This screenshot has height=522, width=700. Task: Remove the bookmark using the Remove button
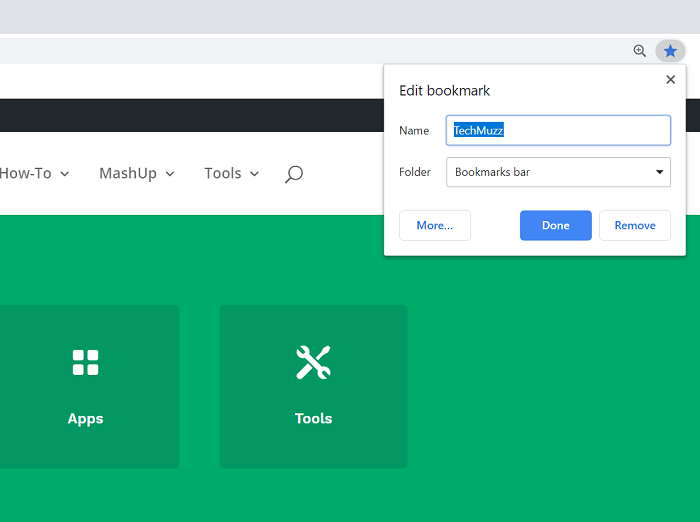click(x=635, y=226)
